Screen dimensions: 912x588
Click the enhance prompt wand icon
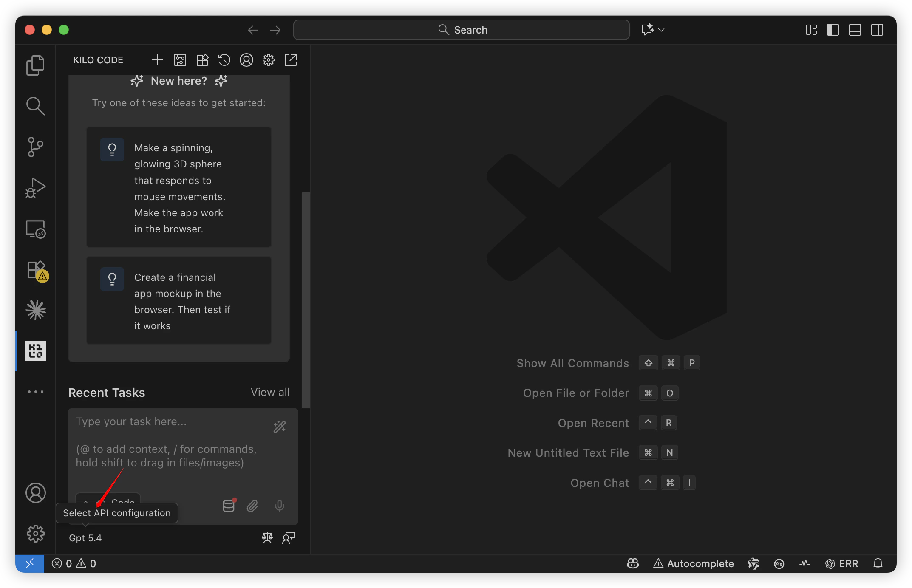click(280, 427)
